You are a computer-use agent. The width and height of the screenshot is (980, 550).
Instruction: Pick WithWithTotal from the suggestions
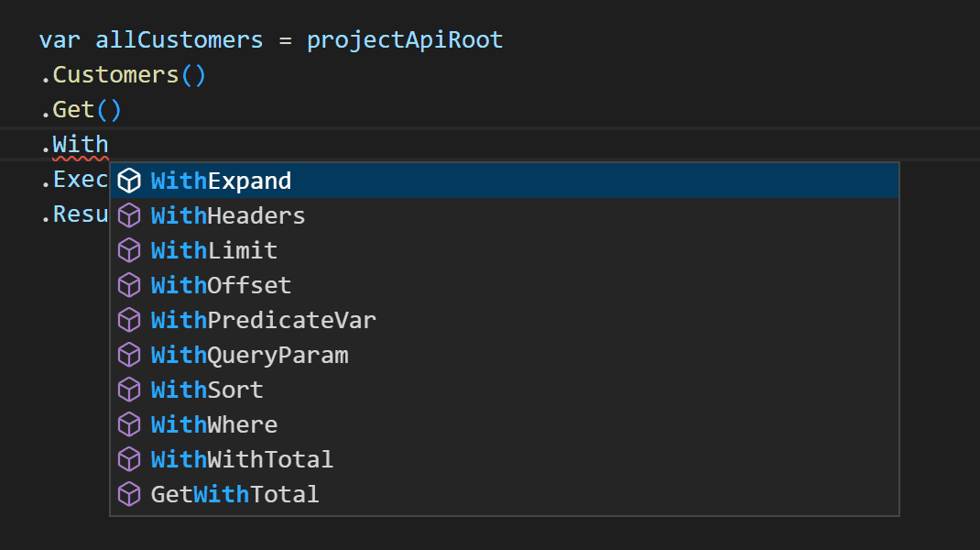point(242,459)
